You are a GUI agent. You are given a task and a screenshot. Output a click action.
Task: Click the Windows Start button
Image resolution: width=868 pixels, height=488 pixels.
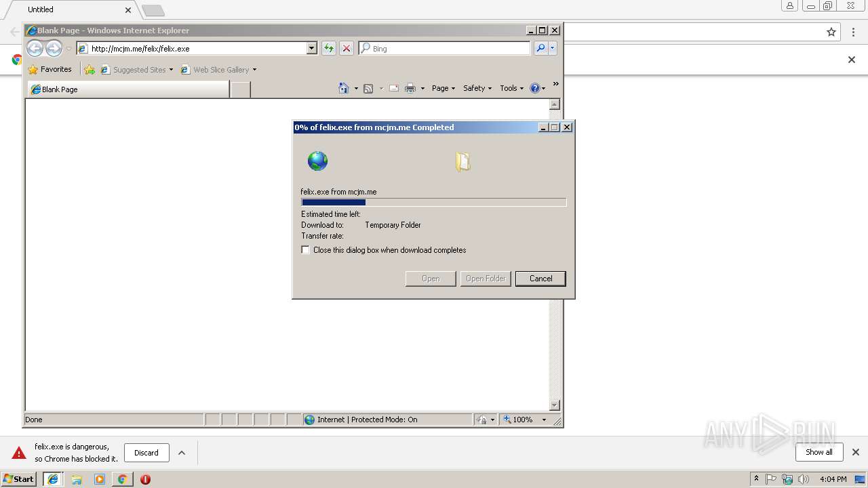[18, 479]
